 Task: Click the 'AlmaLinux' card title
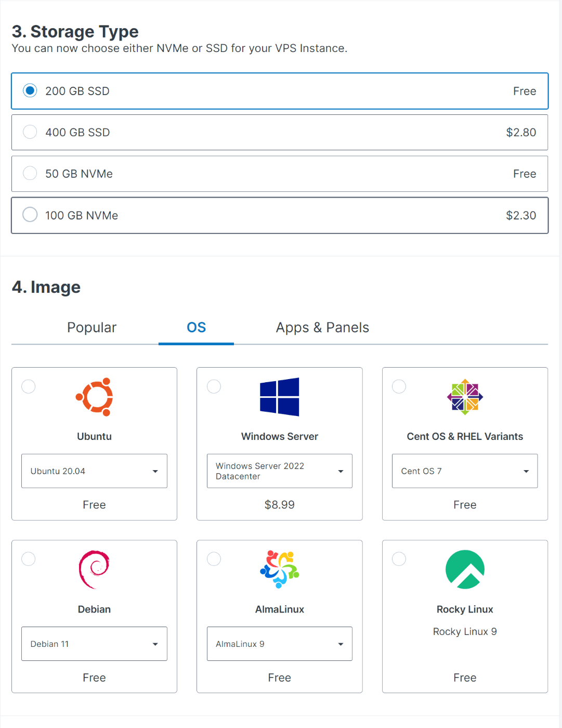click(280, 609)
